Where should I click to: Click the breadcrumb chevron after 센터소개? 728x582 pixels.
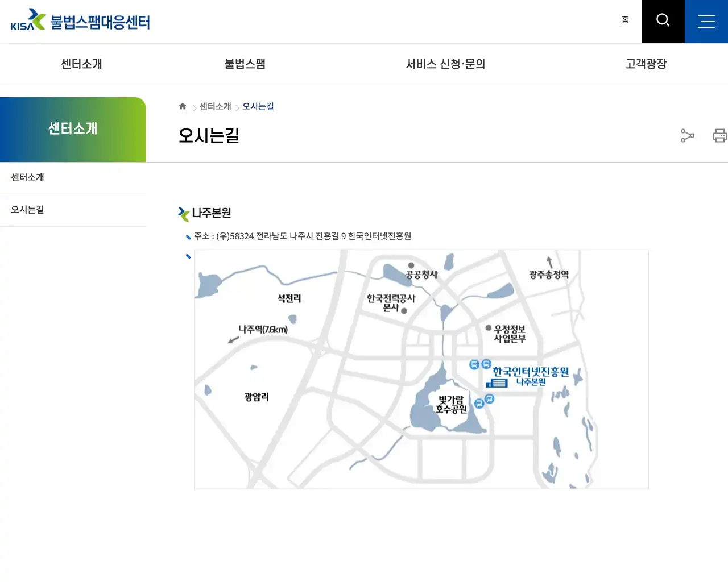(x=237, y=107)
